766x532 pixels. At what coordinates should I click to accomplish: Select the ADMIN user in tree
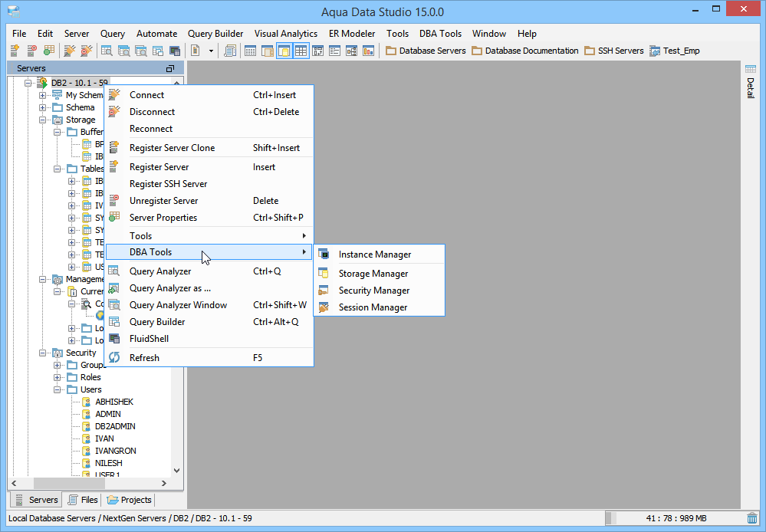(x=108, y=414)
